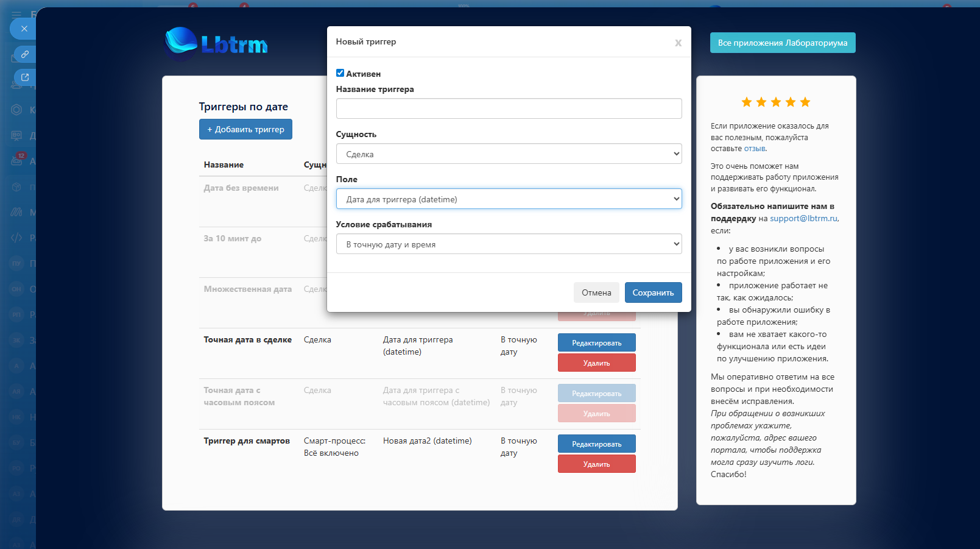Expand the Поле dropdown list
Screen dimensions: 980x549
pyautogui.click(x=509, y=199)
